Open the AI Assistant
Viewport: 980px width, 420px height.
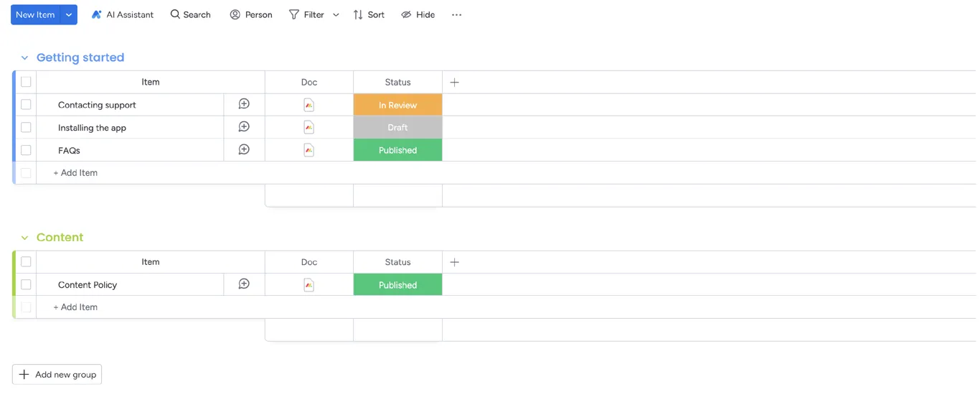pos(122,14)
